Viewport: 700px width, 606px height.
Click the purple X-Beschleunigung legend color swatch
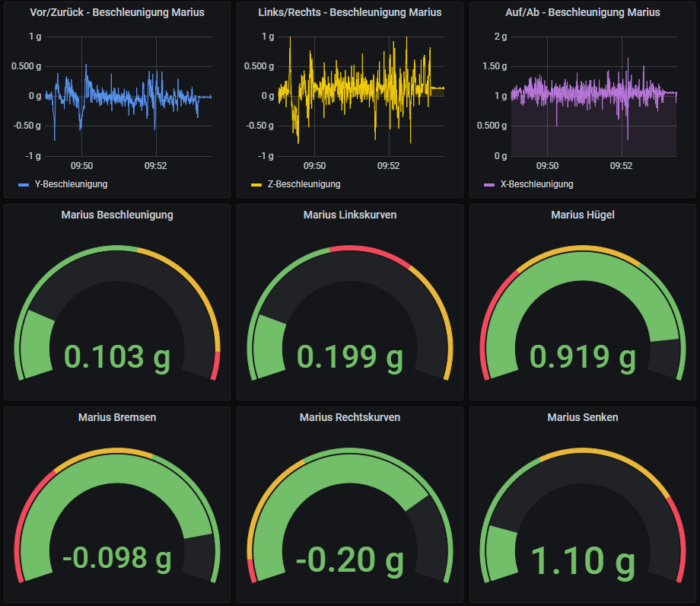pyautogui.click(x=489, y=184)
